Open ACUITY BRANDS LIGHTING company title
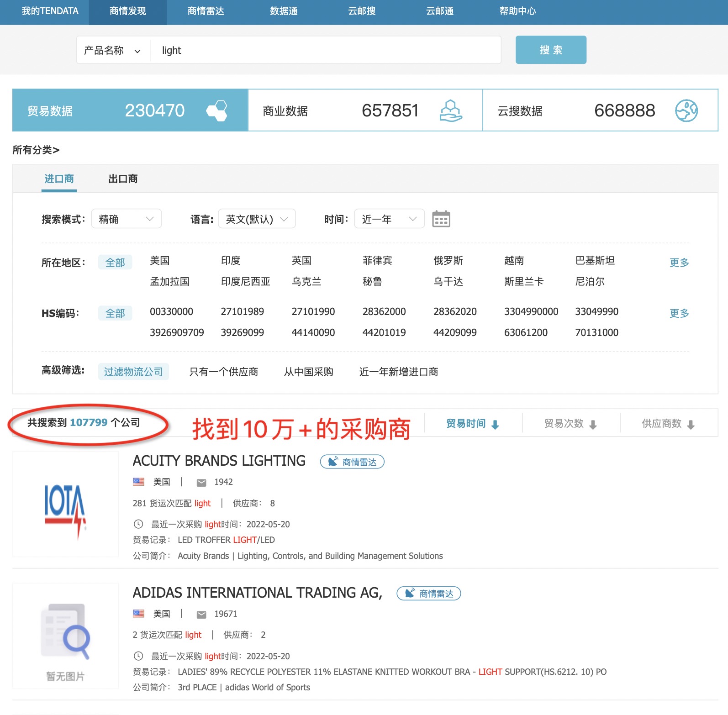 219,461
